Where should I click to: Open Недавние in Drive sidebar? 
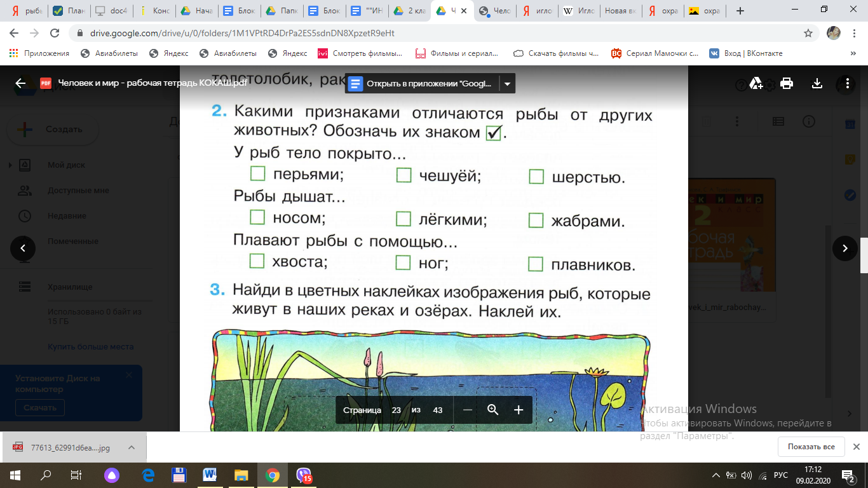66,216
